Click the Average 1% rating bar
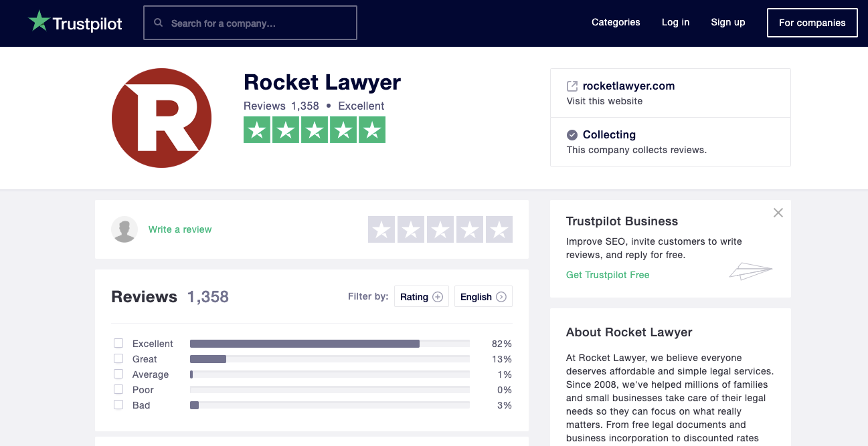The height and width of the screenshot is (446, 868). (x=330, y=374)
